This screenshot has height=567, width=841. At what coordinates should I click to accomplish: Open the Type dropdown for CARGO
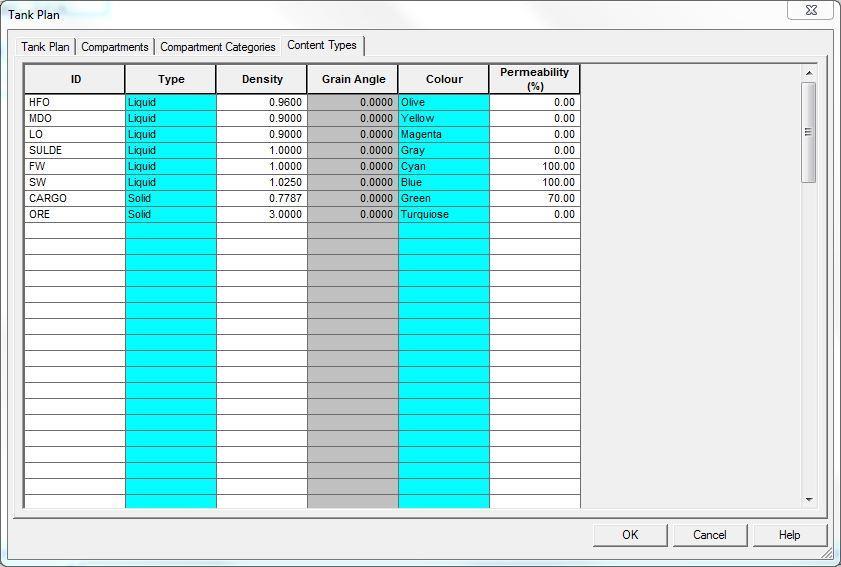(x=171, y=198)
